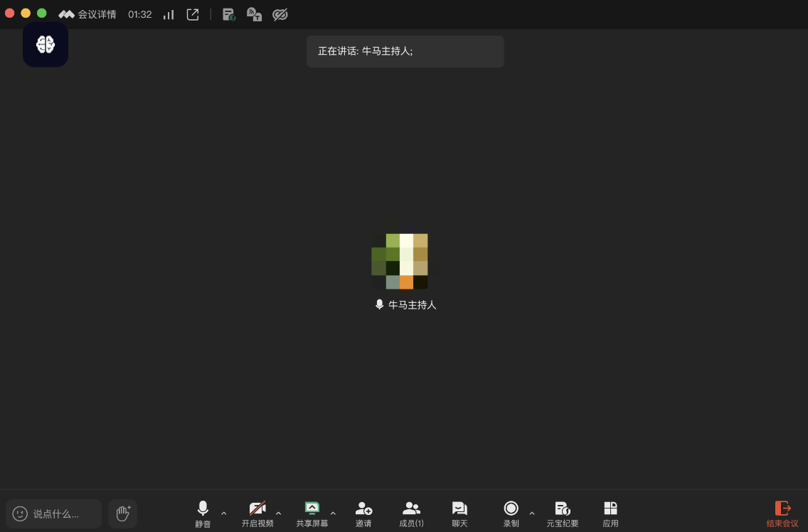Toggle the hide-view icon in title bar

tap(280, 14)
